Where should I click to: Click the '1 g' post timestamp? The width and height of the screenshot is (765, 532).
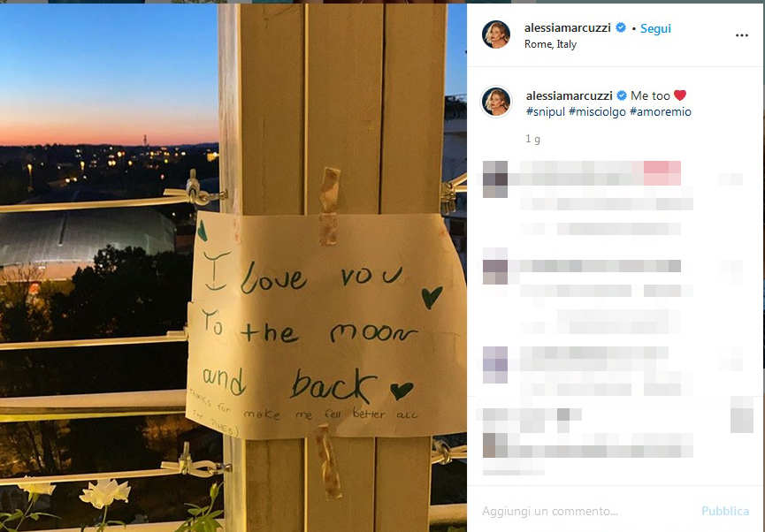coord(532,139)
